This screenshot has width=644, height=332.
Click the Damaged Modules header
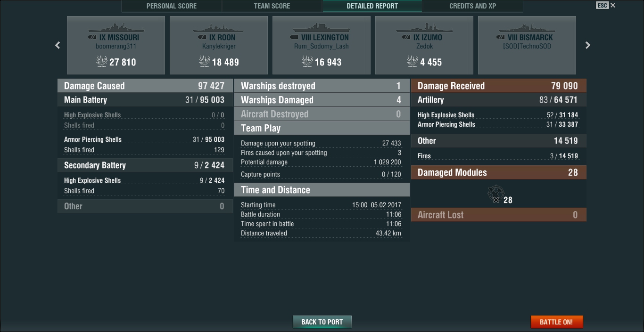tap(499, 172)
